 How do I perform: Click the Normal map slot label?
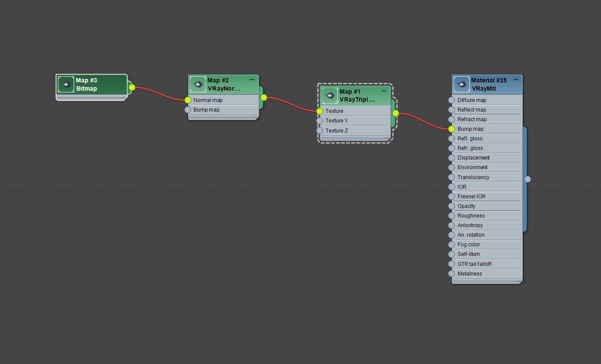(208, 100)
